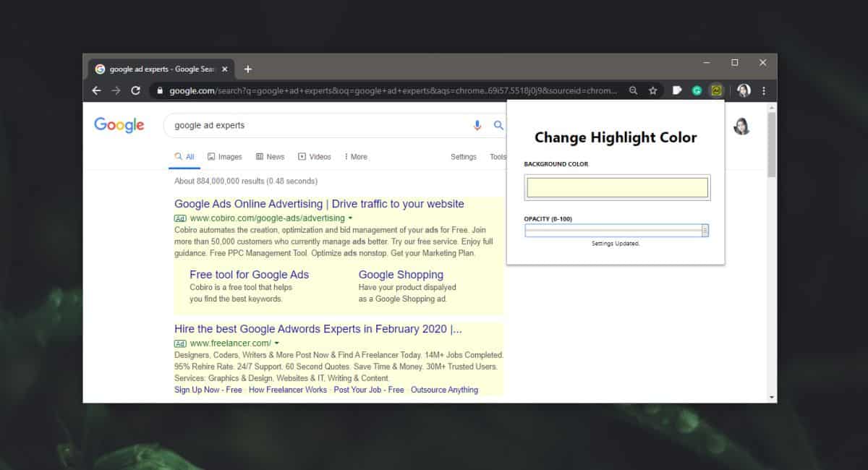
Task: Switch to the News search tab
Action: [x=271, y=156]
